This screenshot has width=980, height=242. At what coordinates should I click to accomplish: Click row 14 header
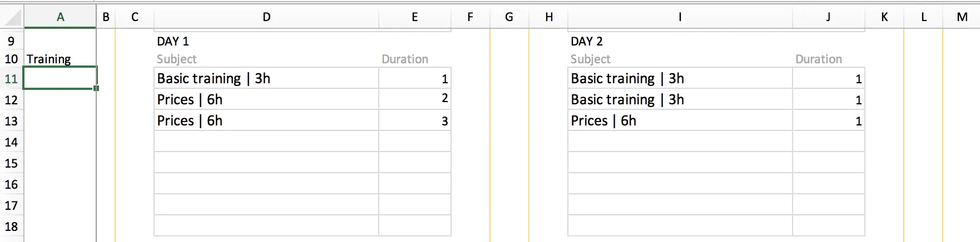coord(11,142)
